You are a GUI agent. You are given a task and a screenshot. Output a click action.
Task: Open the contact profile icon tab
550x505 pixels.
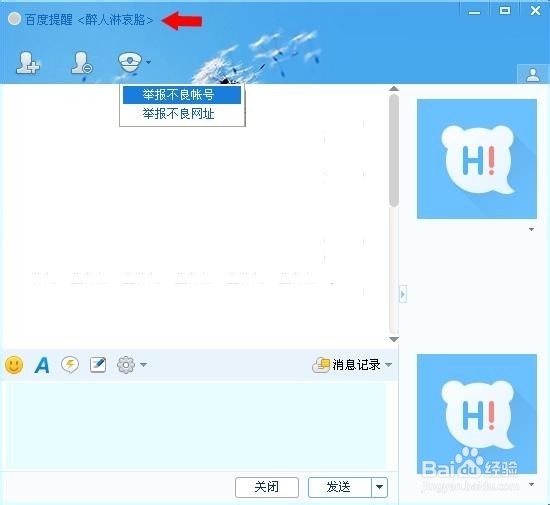(533, 74)
